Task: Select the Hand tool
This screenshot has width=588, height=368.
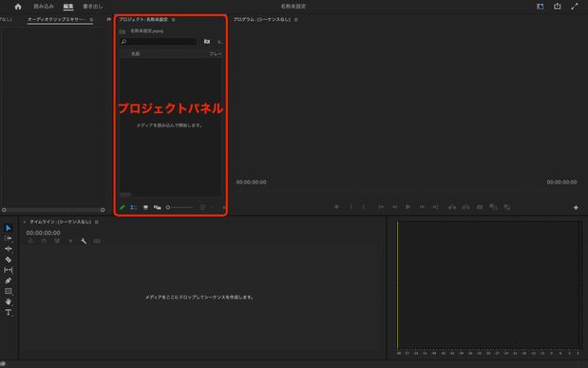Action: 9,301
